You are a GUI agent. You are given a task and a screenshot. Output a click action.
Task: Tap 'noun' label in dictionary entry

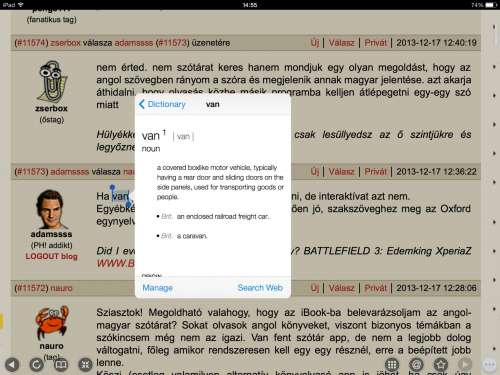[x=151, y=149]
